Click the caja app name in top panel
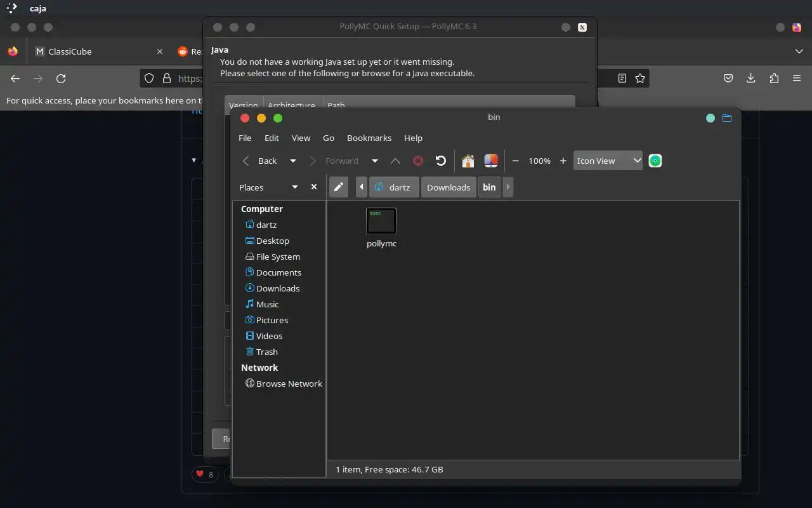The height and width of the screenshot is (508, 812). coord(38,9)
